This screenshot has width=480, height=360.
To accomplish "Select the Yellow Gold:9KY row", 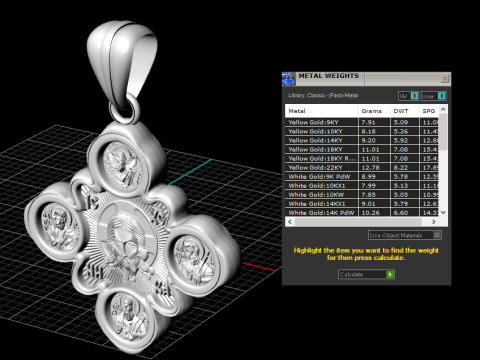I will coord(362,122).
